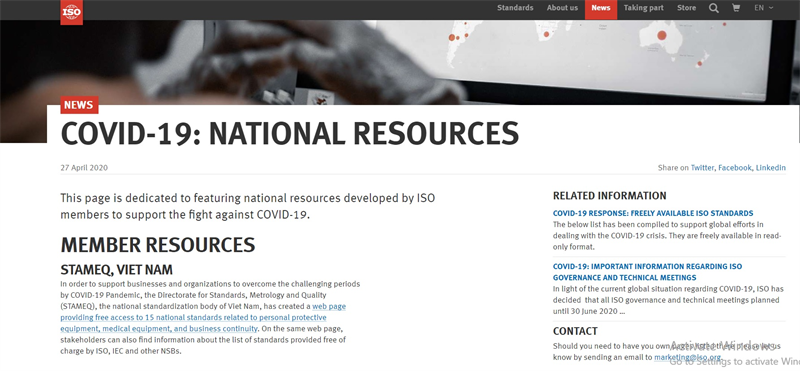Click the Member Resources heading

(x=158, y=245)
